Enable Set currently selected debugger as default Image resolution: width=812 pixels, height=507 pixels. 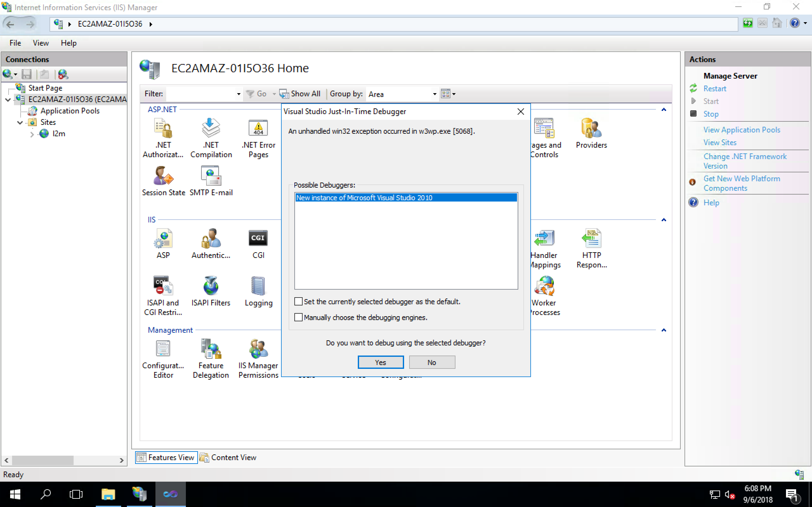298,301
